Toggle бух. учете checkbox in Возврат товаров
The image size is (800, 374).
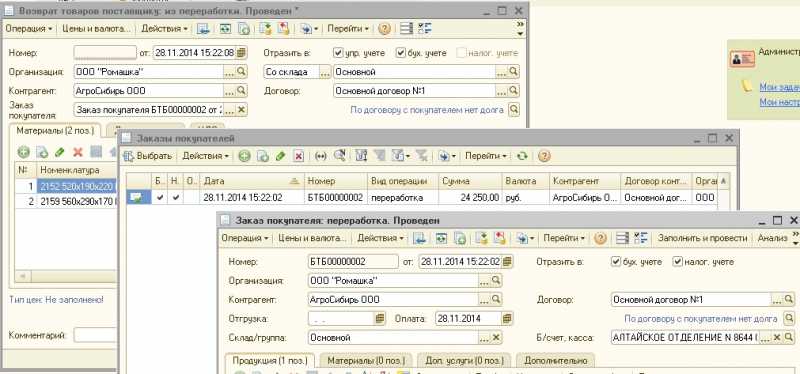(x=401, y=53)
